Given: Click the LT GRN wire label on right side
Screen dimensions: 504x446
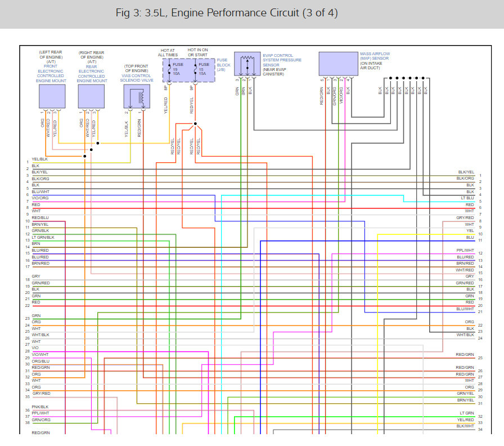Looking at the screenshot, I should [467, 413].
